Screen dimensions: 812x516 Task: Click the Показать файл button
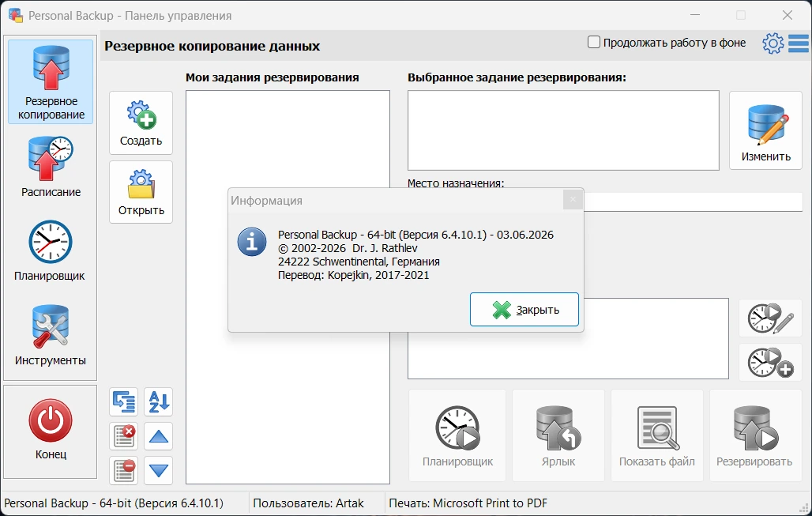[x=657, y=435]
